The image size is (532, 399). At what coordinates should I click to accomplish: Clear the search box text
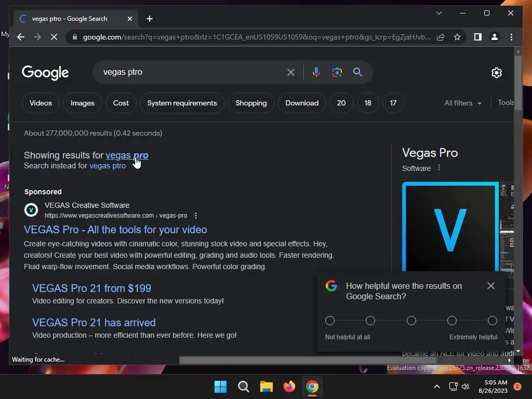point(291,72)
